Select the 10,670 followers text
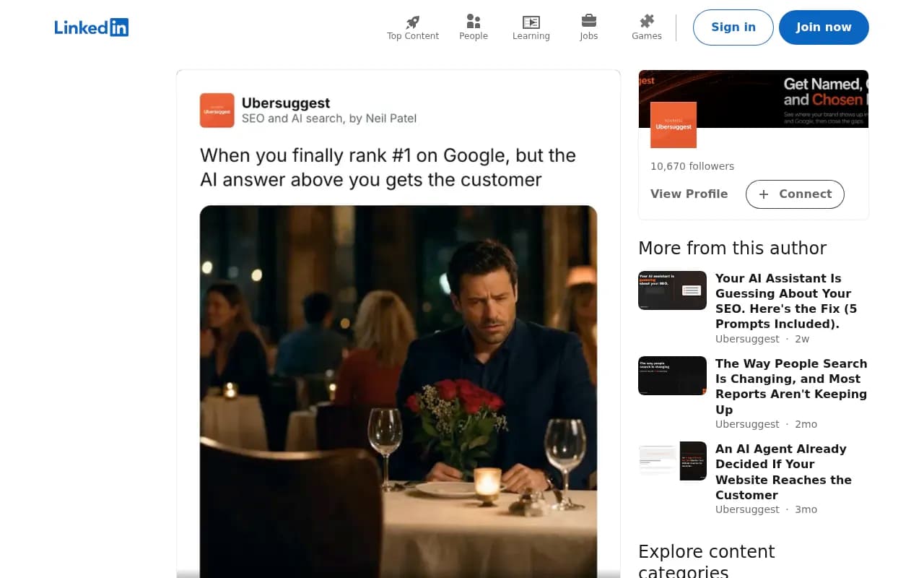The height and width of the screenshot is (578, 924). (692, 166)
